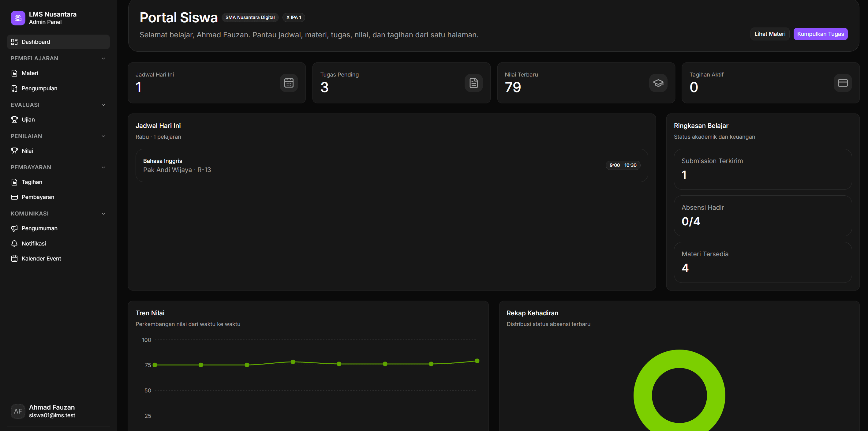Viewport: 868px width, 431px height.
Task: Click the Tren Nilai heading
Action: (x=150, y=313)
